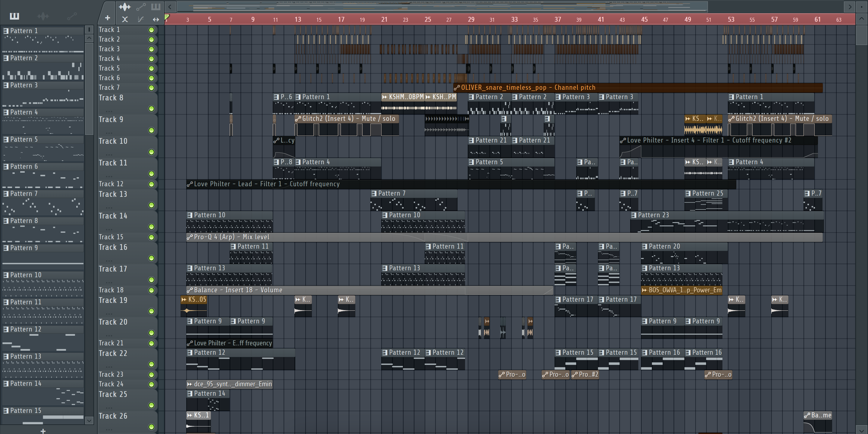Click bar 17 on the timeline ruler
The height and width of the screenshot is (434, 868).
tap(341, 19)
